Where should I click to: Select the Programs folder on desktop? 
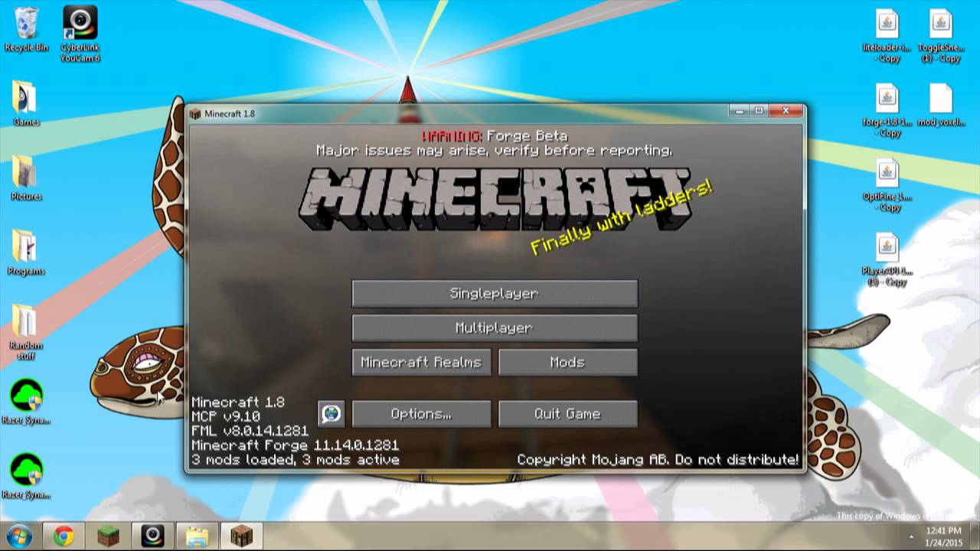coord(26,252)
